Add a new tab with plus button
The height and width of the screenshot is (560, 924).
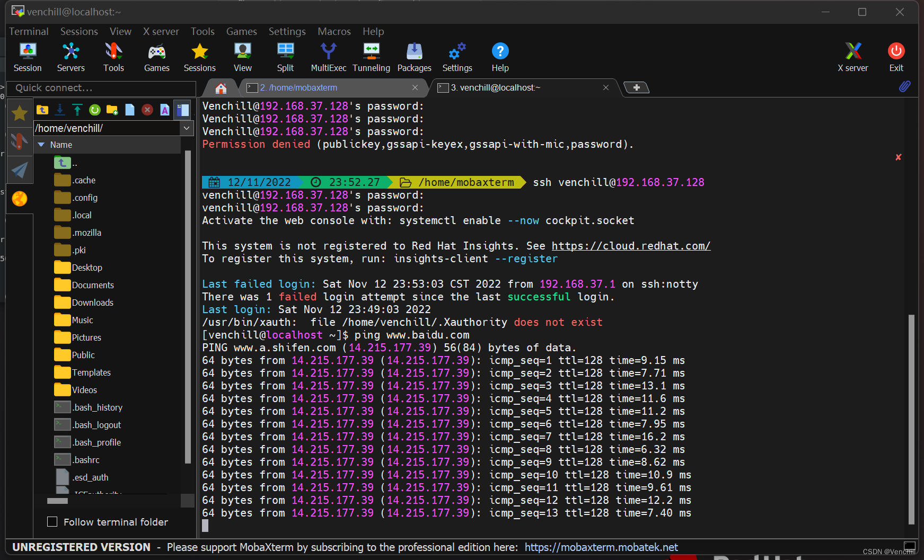pyautogui.click(x=637, y=87)
